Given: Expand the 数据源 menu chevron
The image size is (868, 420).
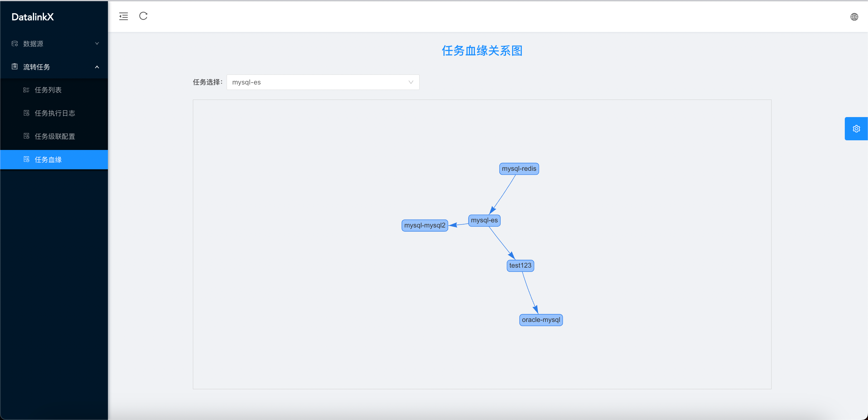Looking at the screenshot, I should [x=97, y=43].
